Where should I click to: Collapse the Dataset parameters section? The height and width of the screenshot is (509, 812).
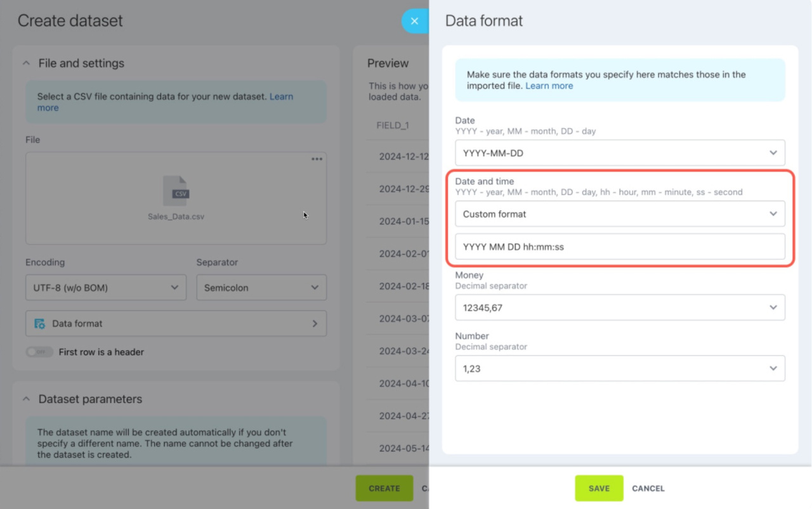tap(26, 399)
